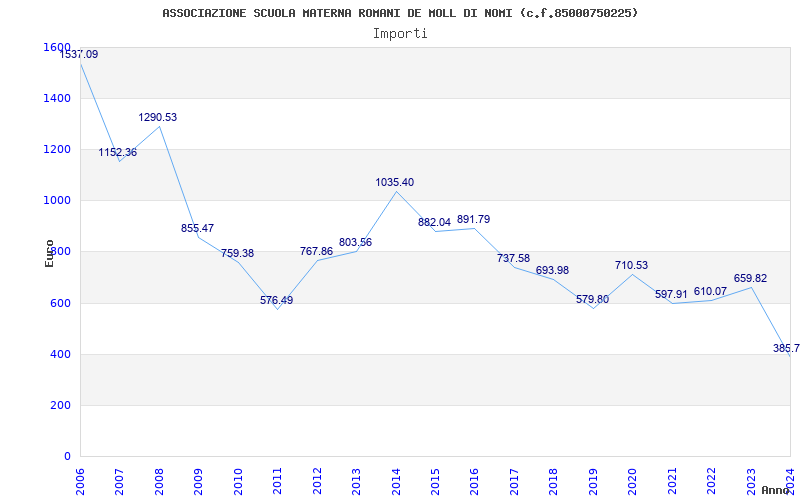Viewport: 800px width, 500px height.
Task: Click the 200 y-axis tick label
Action: [60, 405]
